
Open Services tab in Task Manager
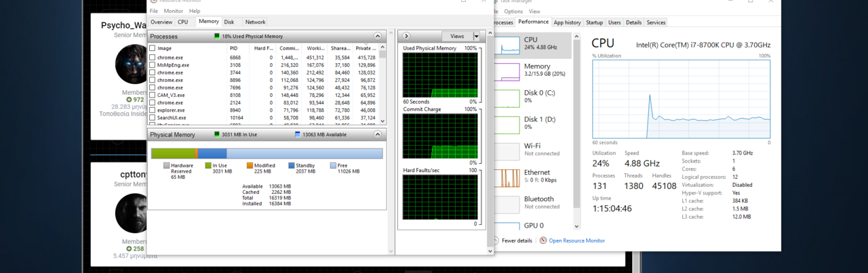click(x=656, y=22)
